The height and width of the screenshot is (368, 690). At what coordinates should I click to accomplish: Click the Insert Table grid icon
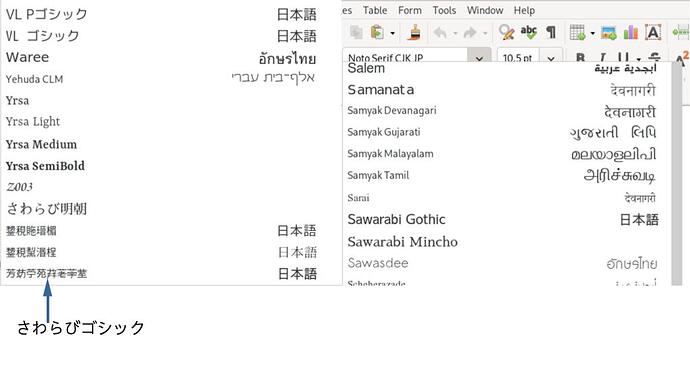tap(577, 32)
